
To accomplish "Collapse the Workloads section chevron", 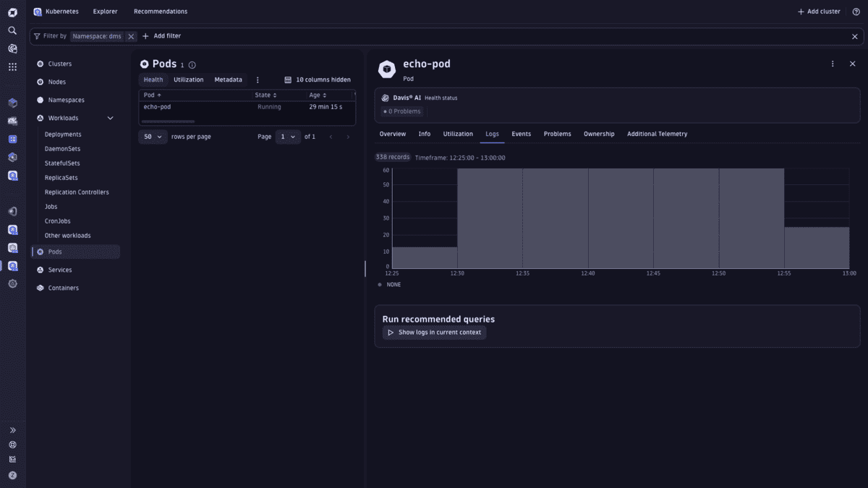I will [x=111, y=117].
